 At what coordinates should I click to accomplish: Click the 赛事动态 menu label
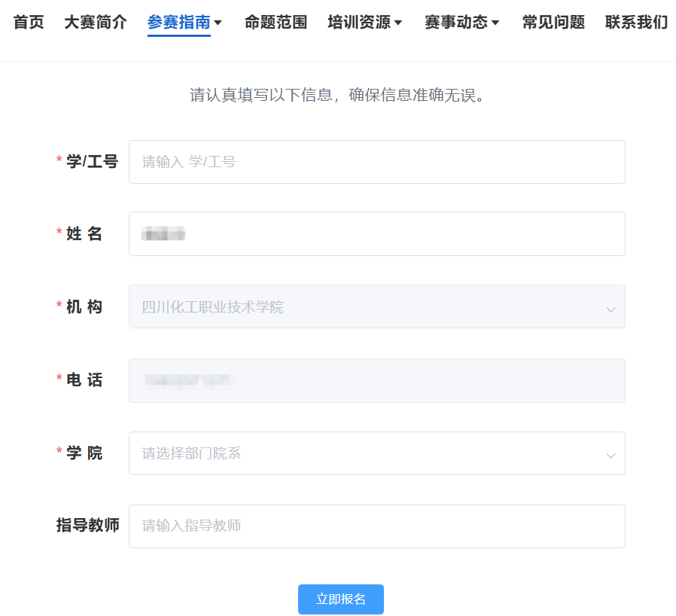(455, 23)
